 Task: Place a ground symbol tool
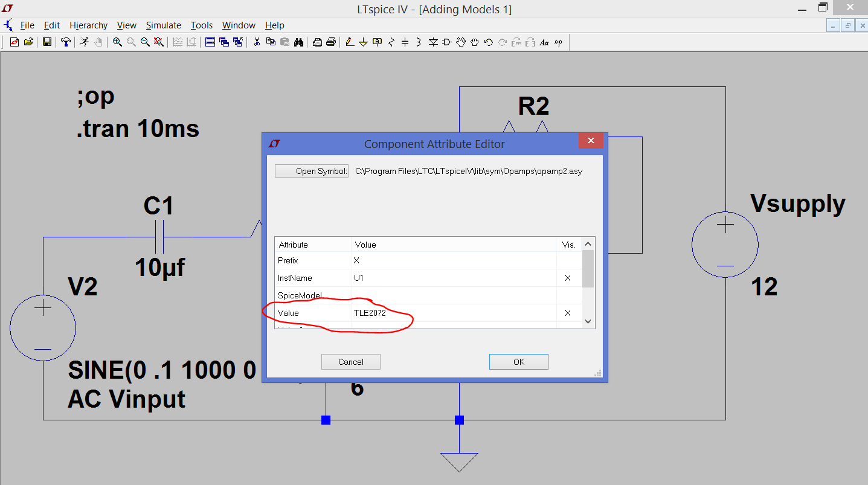pyautogui.click(x=363, y=42)
